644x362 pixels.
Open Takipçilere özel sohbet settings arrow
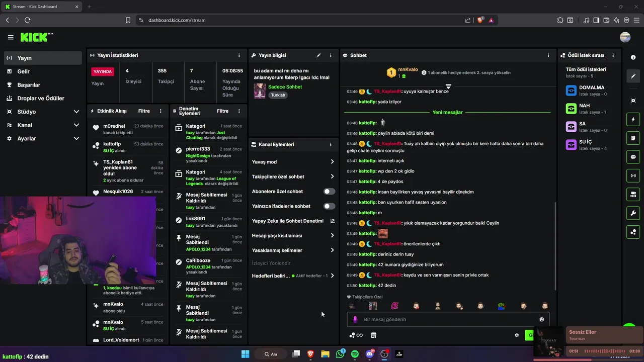(332, 176)
